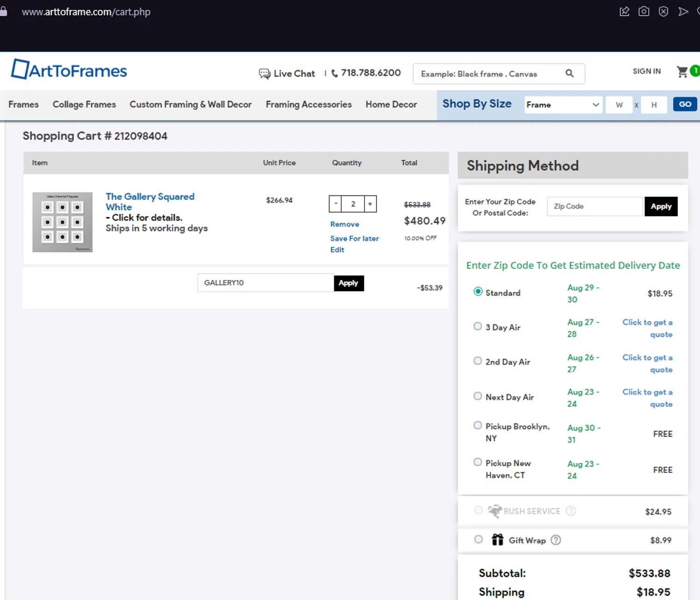This screenshot has width=700, height=600.
Task: Open the shopping cart icon
Action: [682, 71]
